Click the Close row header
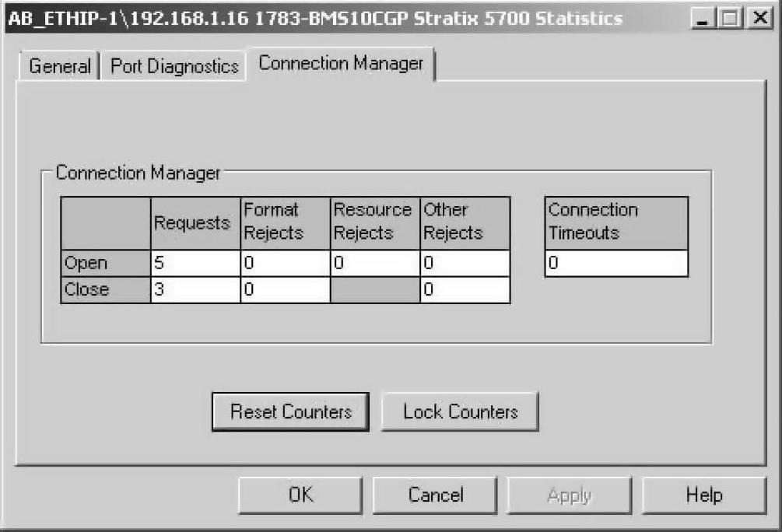The width and height of the screenshot is (782, 532). point(106,289)
